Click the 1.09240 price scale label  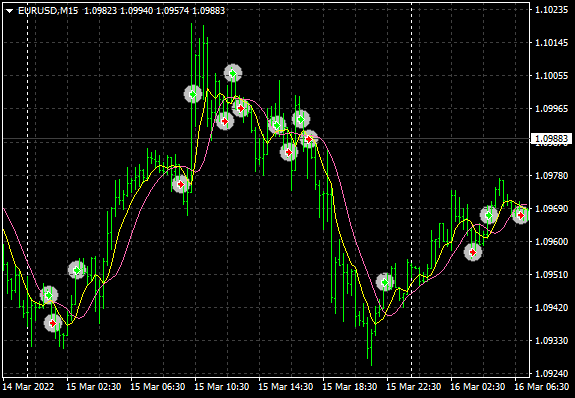551,373
